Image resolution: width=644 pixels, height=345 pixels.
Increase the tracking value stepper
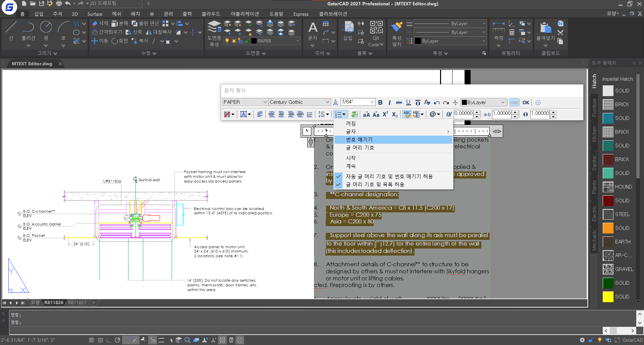pos(515,112)
